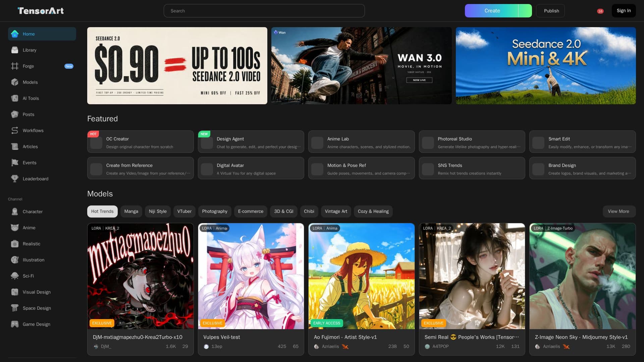Open Realistic channel camera icon
Viewport: 644px width, 362px height.
click(x=15, y=244)
